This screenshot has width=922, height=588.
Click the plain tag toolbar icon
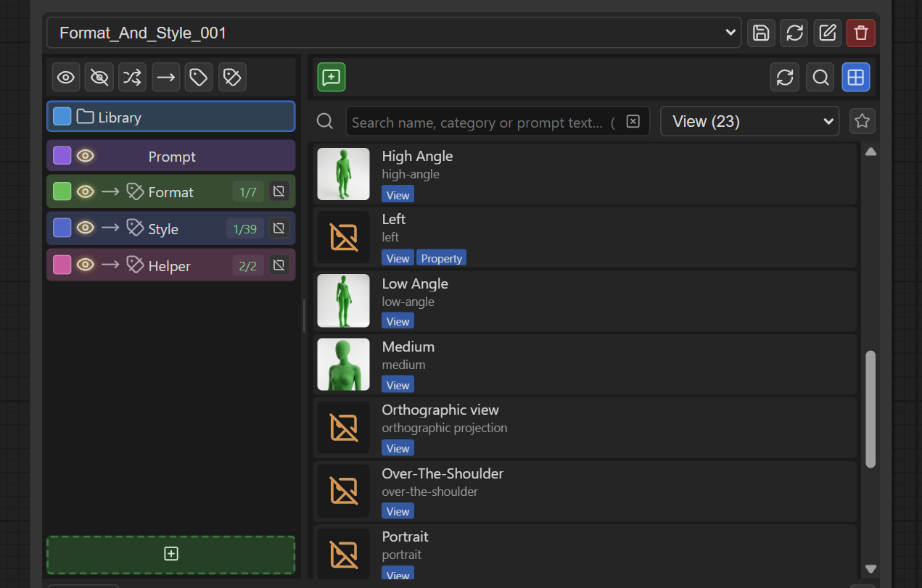(199, 77)
